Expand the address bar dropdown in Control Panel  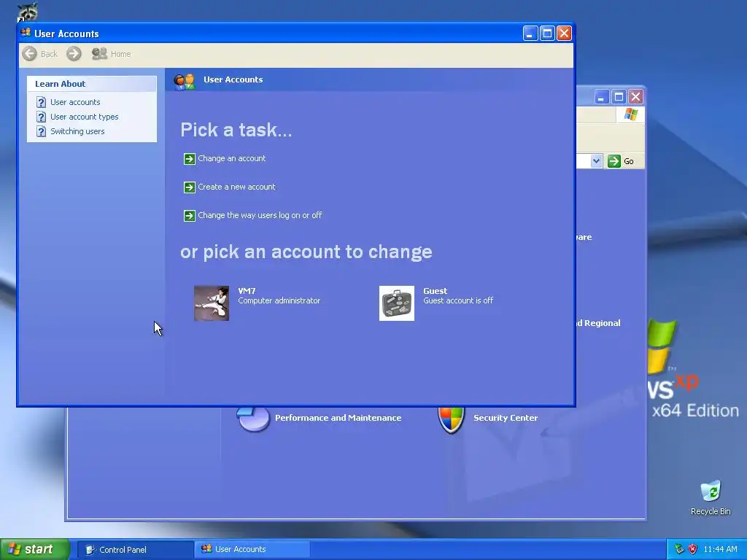(596, 161)
